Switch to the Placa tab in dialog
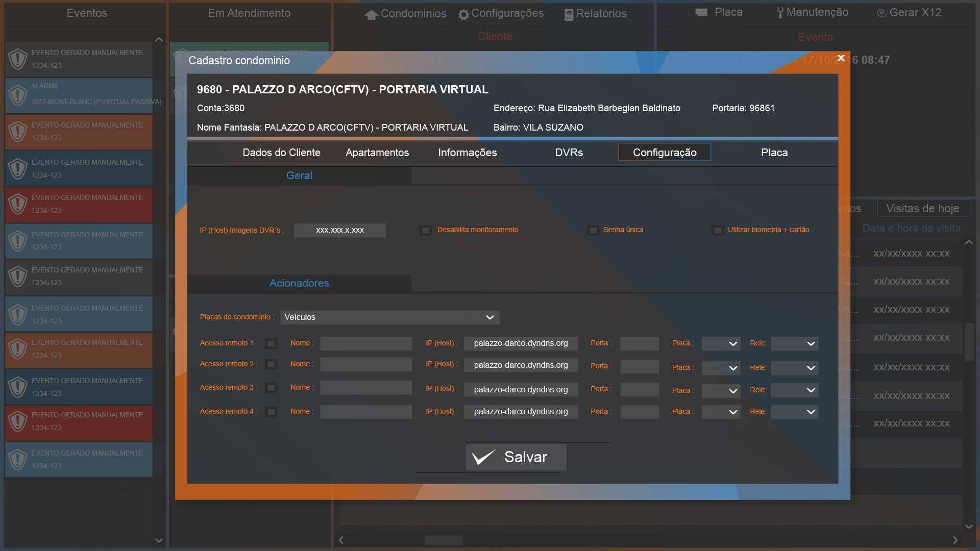The height and width of the screenshot is (551, 980). (x=774, y=153)
